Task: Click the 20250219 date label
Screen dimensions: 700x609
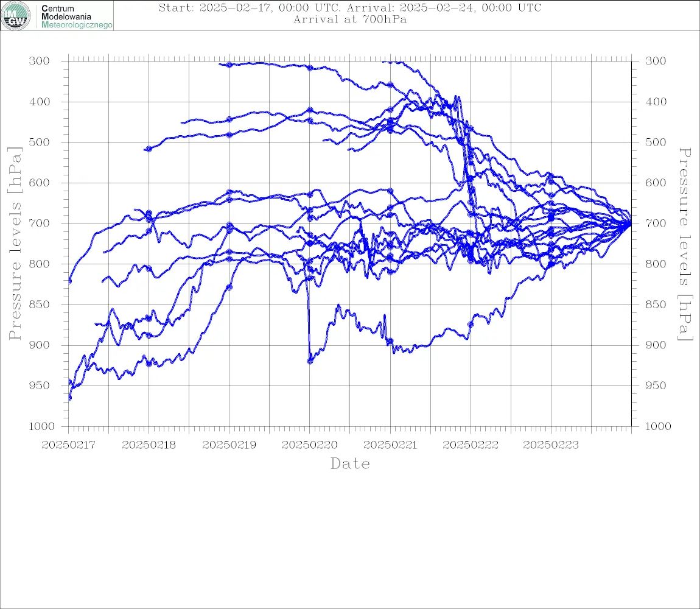Action: [229, 445]
